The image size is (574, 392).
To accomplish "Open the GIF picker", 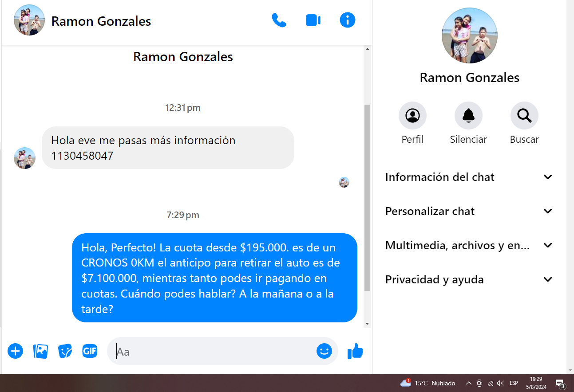I will tap(90, 351).
